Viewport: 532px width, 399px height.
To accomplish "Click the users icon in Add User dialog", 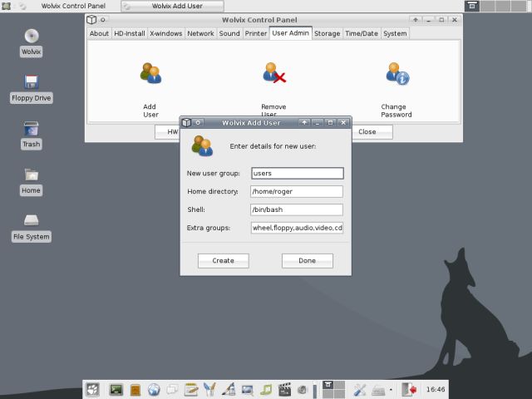I will click(x=202, y=146).
